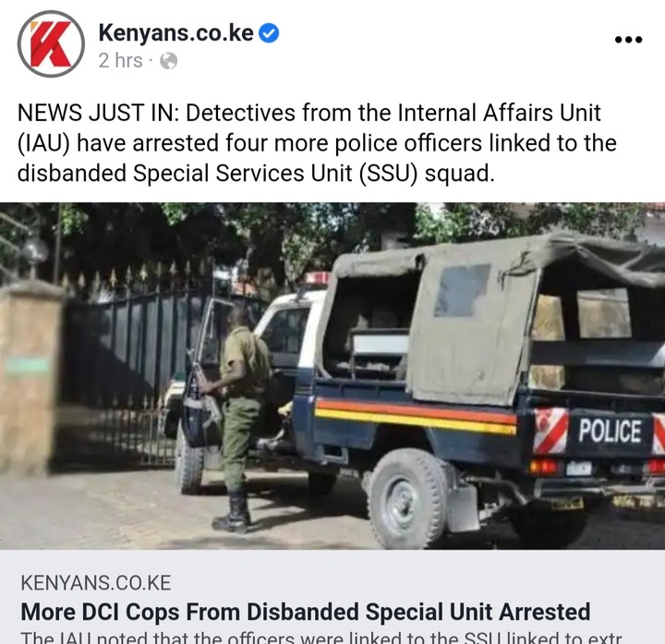Open the police truck article image

click(332, 376)
